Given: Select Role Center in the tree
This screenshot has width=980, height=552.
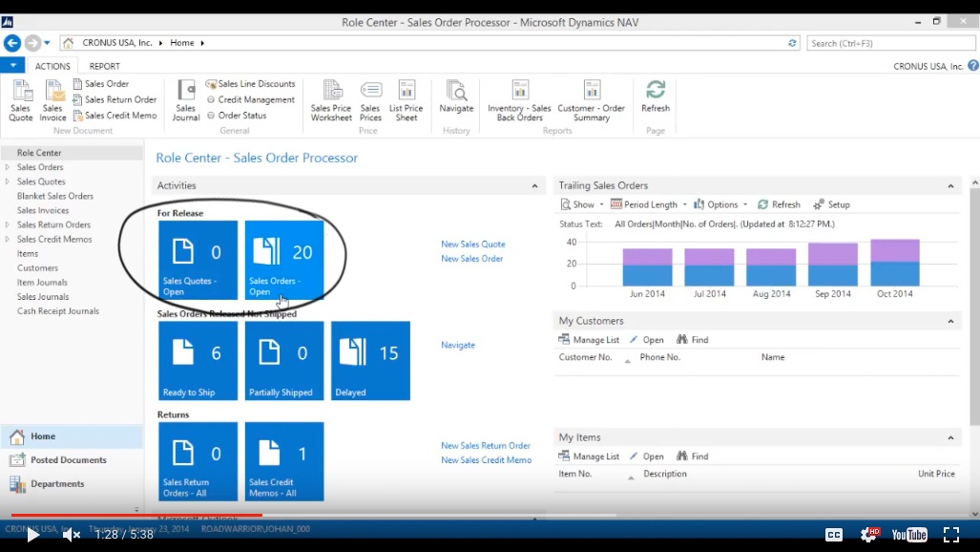Looking at the screenshot, I should click(72, 153).
